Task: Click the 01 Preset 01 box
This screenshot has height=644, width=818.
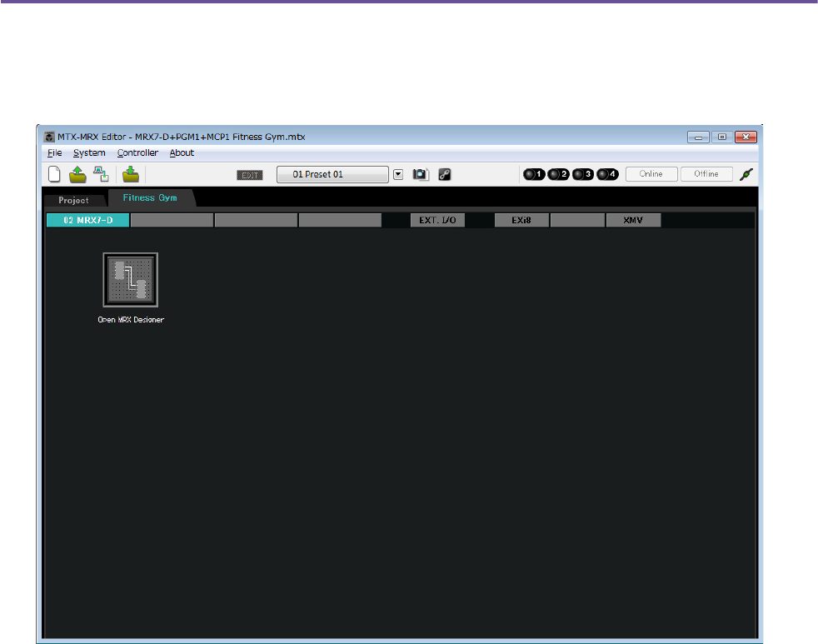Action: 333,174
